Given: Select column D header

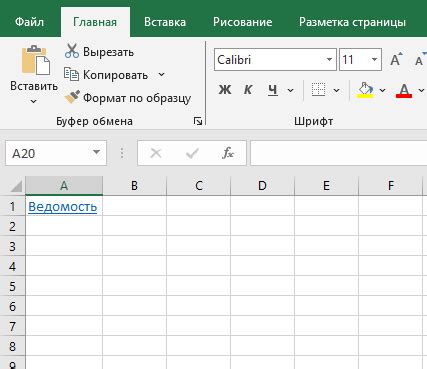Looking at the screenshot, I should tap(262, 186).
